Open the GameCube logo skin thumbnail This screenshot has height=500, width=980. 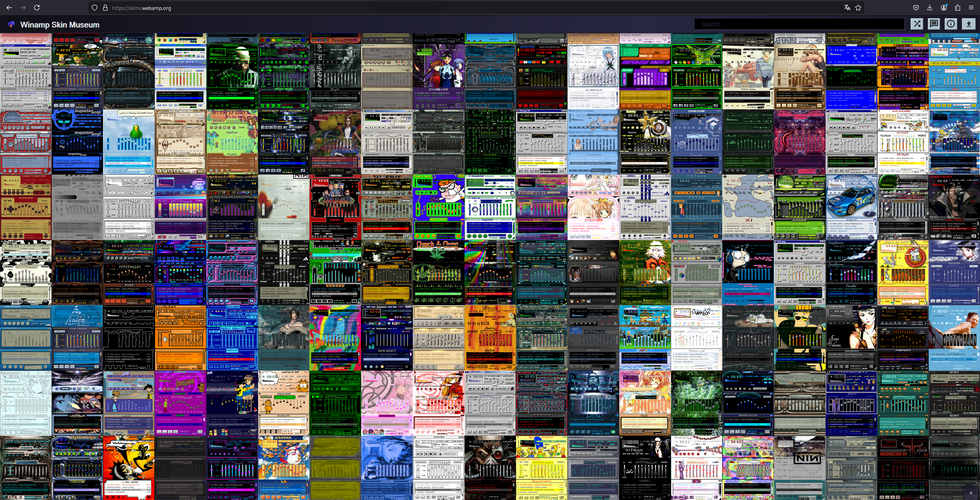[x=696, y=142]
